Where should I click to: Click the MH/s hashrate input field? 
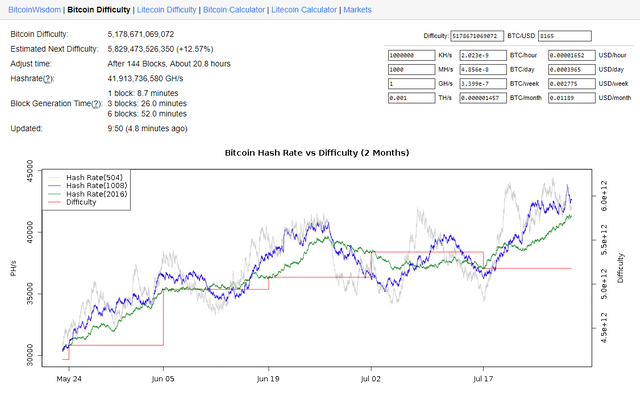click(x=411, y=69)
